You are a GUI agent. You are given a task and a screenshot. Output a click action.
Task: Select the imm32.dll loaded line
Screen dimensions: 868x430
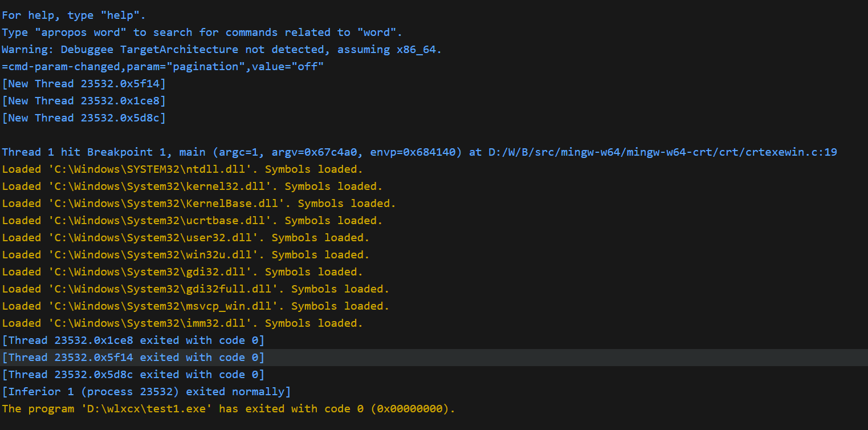(182, 323)
